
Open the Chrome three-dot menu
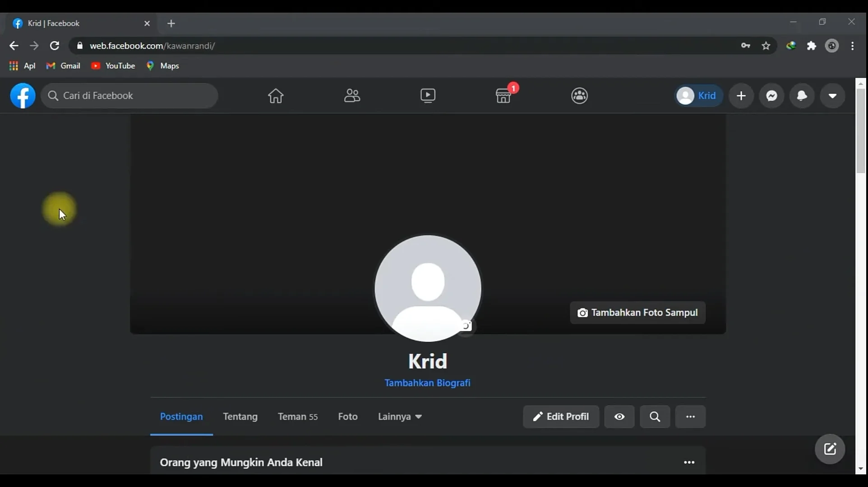(853, 46)
